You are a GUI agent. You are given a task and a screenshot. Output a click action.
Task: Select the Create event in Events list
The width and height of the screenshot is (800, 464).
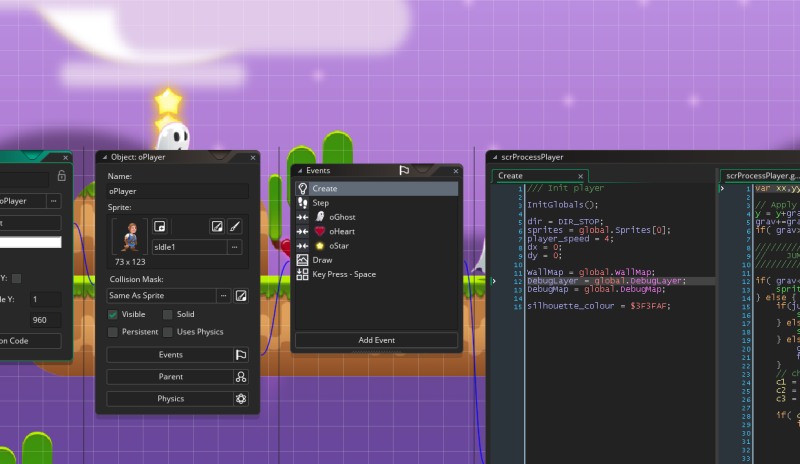pyautogui.click(x=377, y=188)
